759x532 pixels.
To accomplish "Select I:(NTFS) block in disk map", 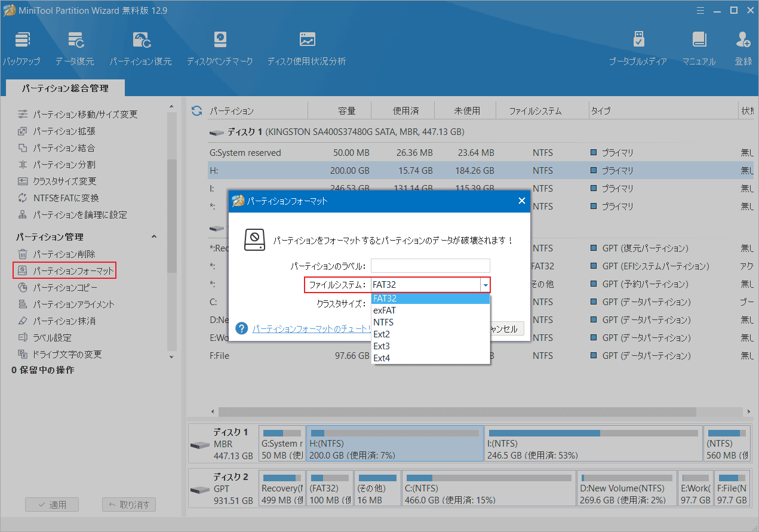I will click(x=593, y=443).
